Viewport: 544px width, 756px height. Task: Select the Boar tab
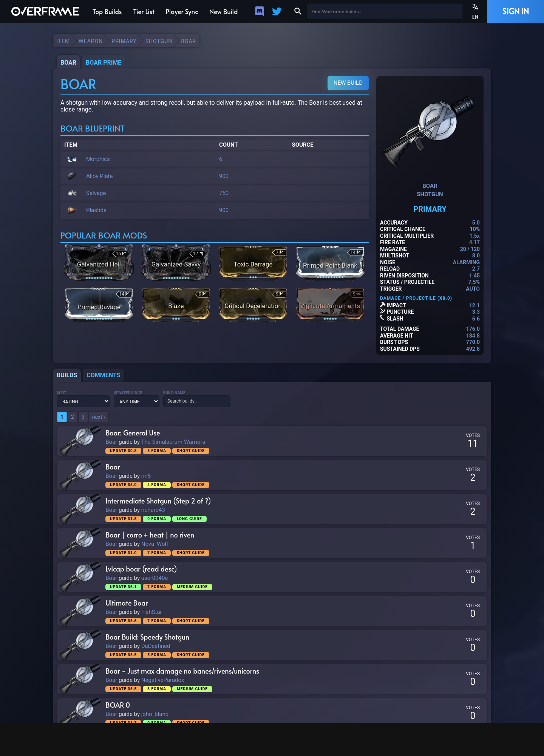68,62
